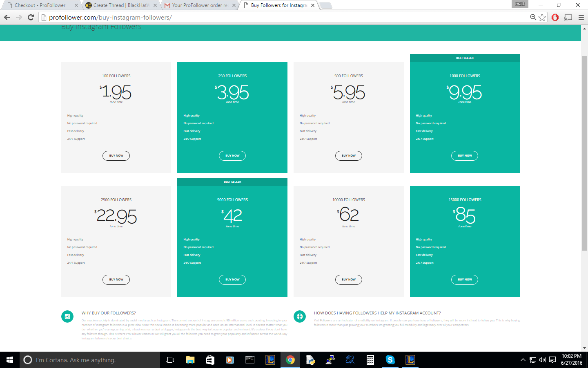Open the Windows Start menu
Screen dimensions: 588x368
[10, 360]
